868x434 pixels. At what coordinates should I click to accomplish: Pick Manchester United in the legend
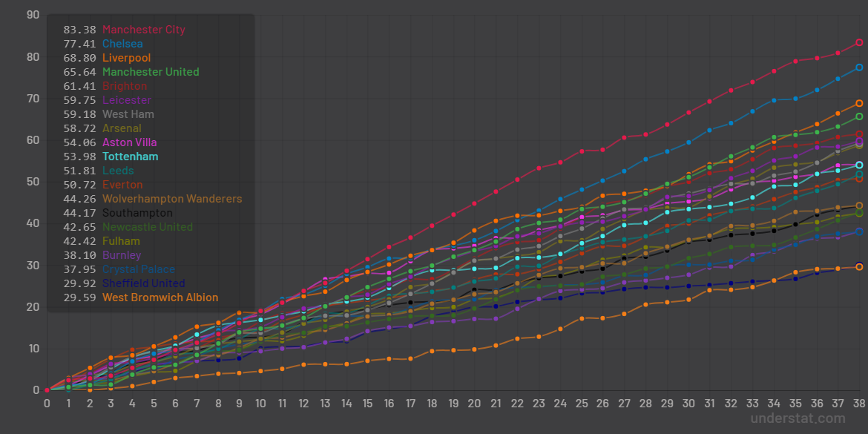coord(151,72)
